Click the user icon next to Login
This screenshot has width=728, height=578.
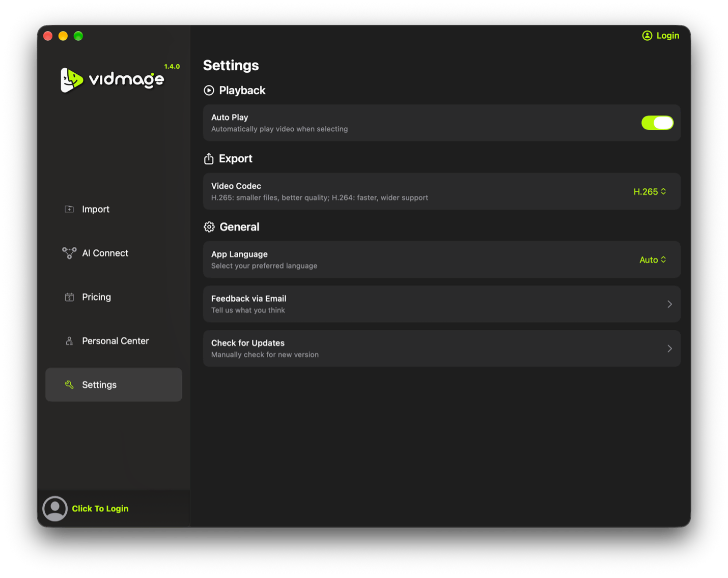point(647,36)
